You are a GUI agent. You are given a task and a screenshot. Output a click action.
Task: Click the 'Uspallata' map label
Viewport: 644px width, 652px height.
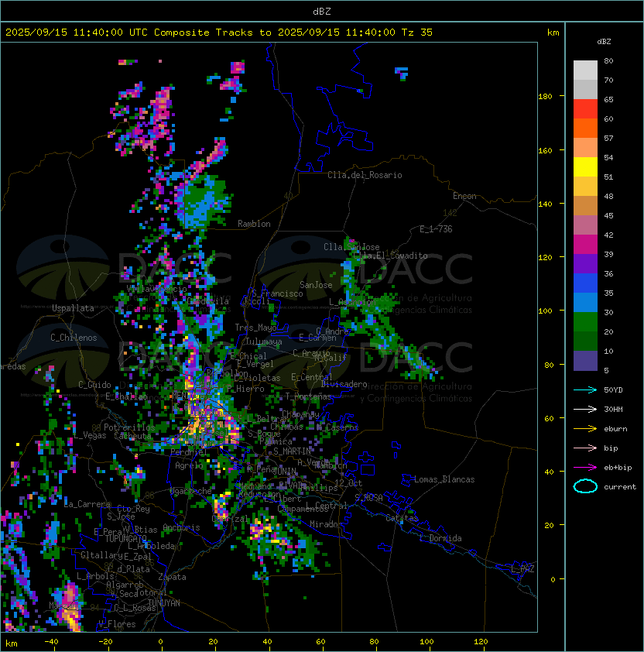[x=73, y=308]
